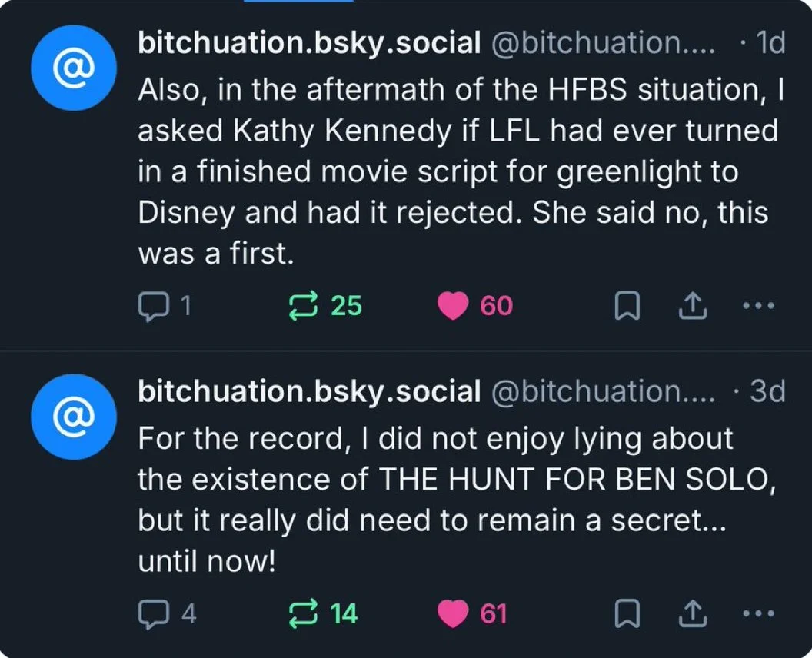Like the post with 61 likes

point(453,613)
